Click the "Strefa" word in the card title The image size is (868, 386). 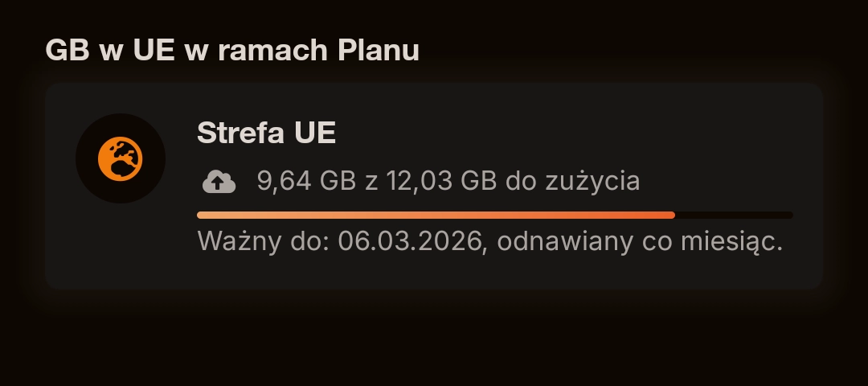[x=235, y=133]
